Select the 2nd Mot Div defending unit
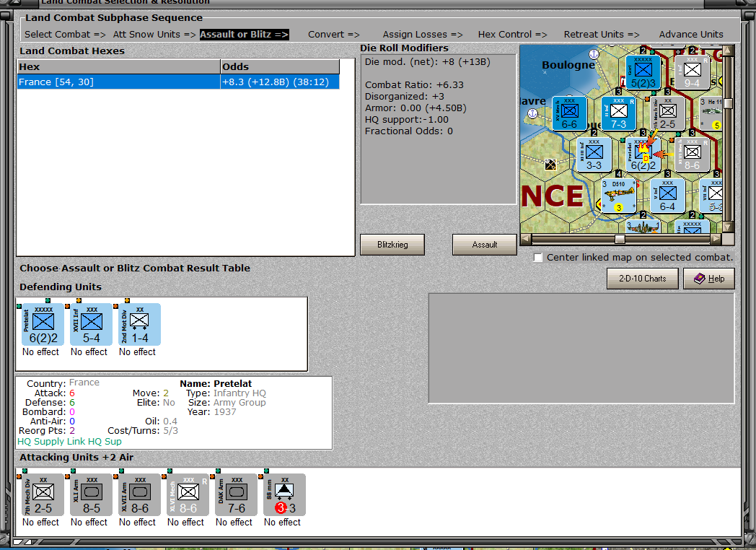Viewport: 756px width, 550px height. pyautogui.click(x=139, y=324)
